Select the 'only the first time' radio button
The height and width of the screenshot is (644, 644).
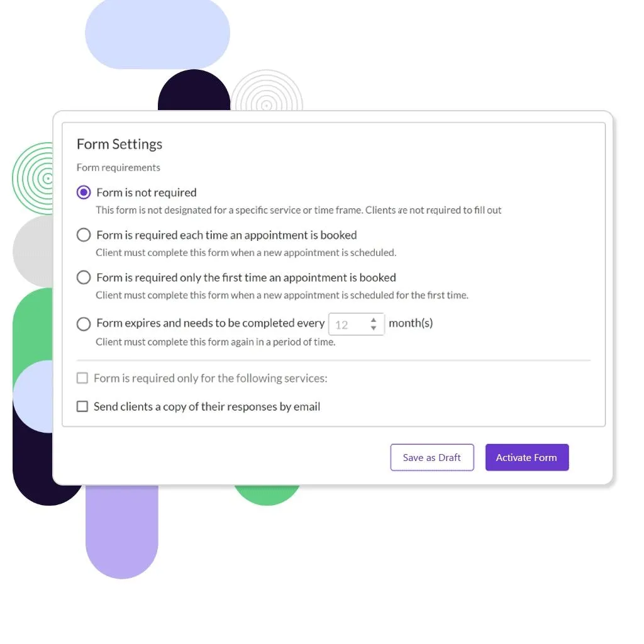pos(84,277)
